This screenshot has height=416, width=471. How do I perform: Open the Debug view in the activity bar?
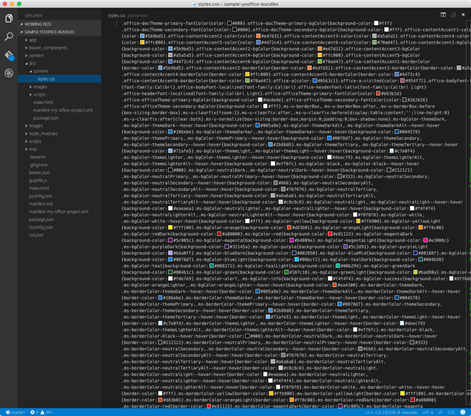click(9, 73)
